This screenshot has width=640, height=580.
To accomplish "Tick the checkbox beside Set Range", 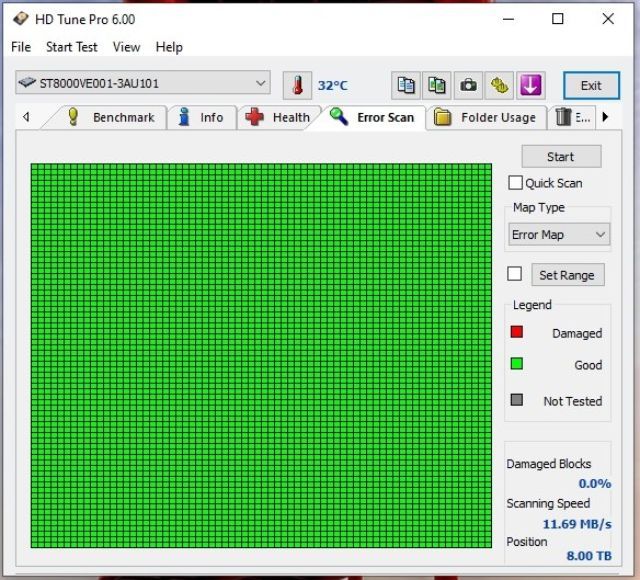I will (x=514, y=274).
